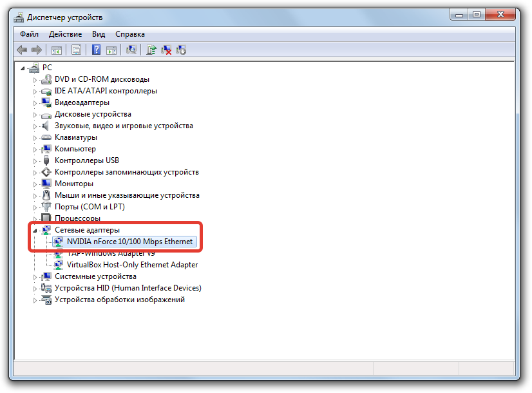Select Контроллеры запоминающих устройств label
The image size is (532, 393).
tap(127, 172)
